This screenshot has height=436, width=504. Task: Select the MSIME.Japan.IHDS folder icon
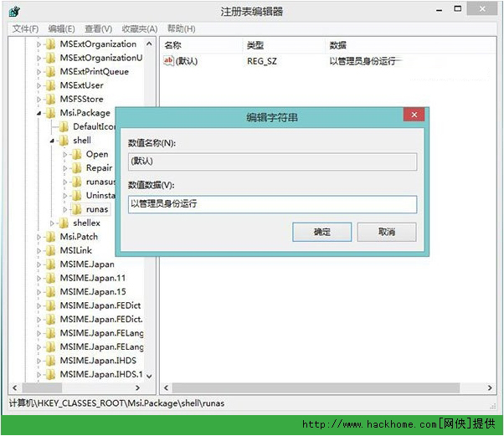coord(50,362)
